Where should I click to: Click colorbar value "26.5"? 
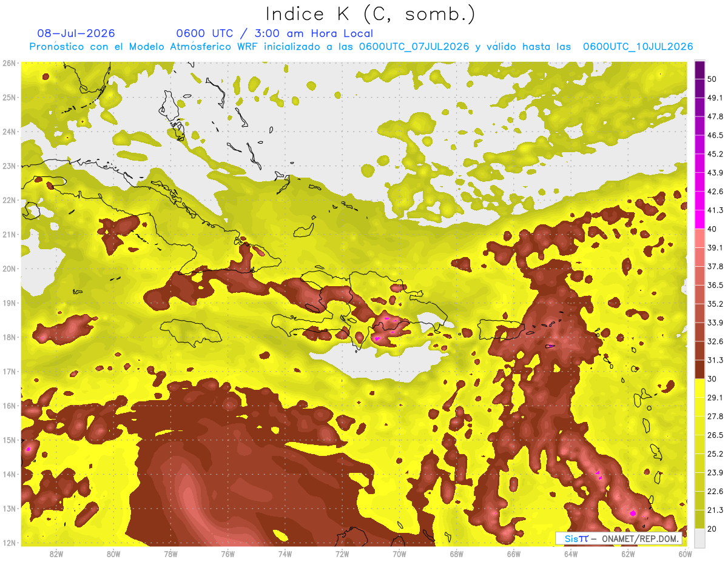pyautogui.click(x=715, y=435)
